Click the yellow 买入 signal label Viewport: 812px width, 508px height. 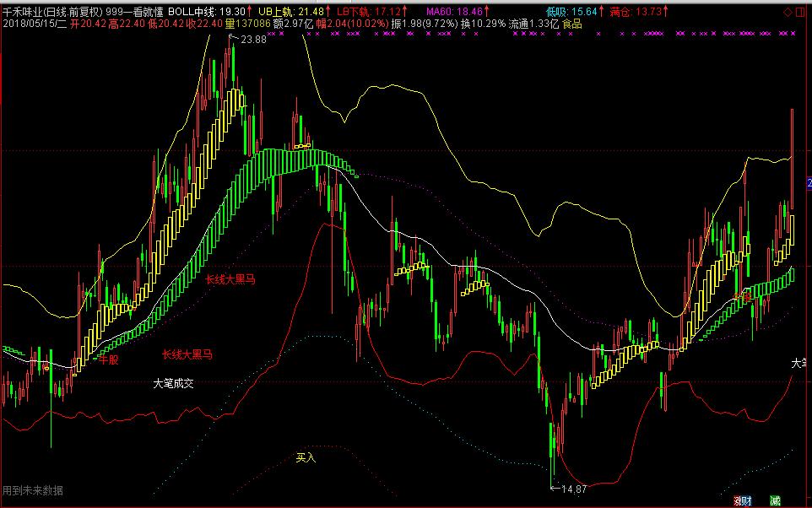[x=306, y=457]
